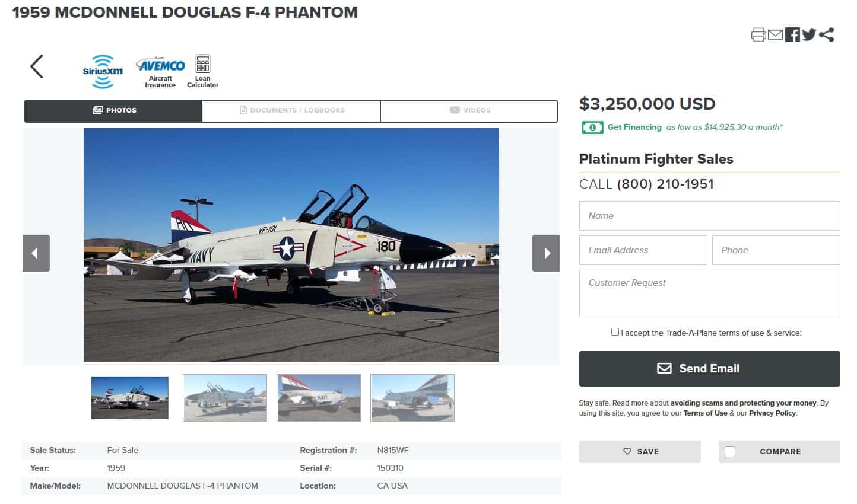Check the Compare checkbox
Viewport: 857px width, 504px height.
point(729,451)
